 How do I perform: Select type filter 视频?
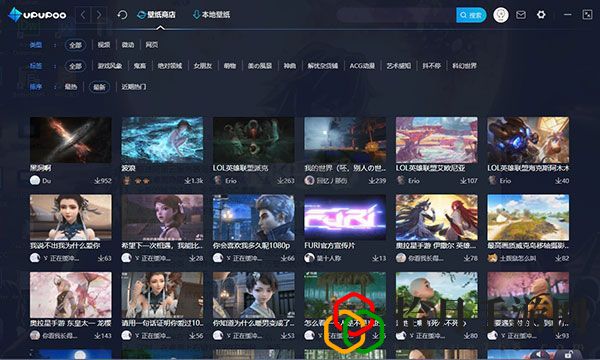[x=104, y=45]
